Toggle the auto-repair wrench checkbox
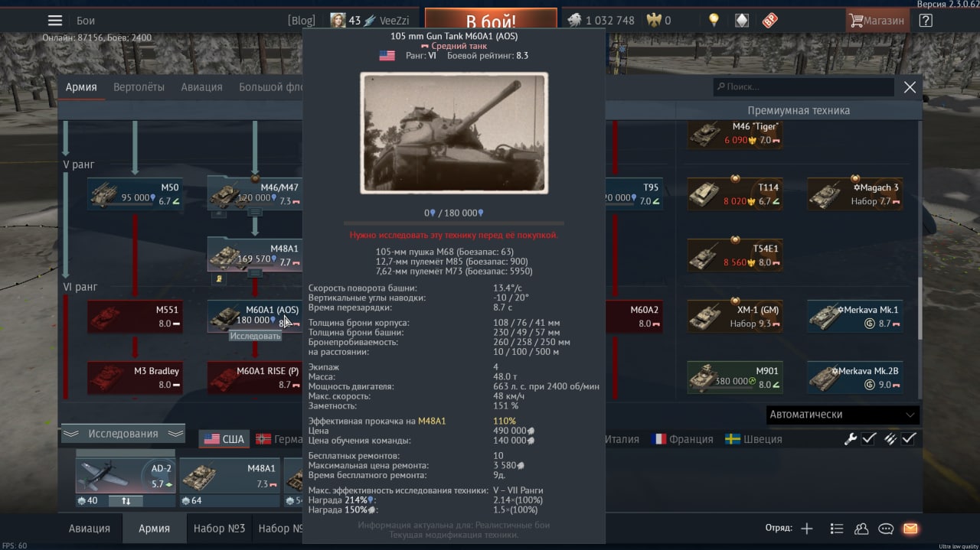The height and width of the screenshot is (550, 980). (x=869, y=438)
